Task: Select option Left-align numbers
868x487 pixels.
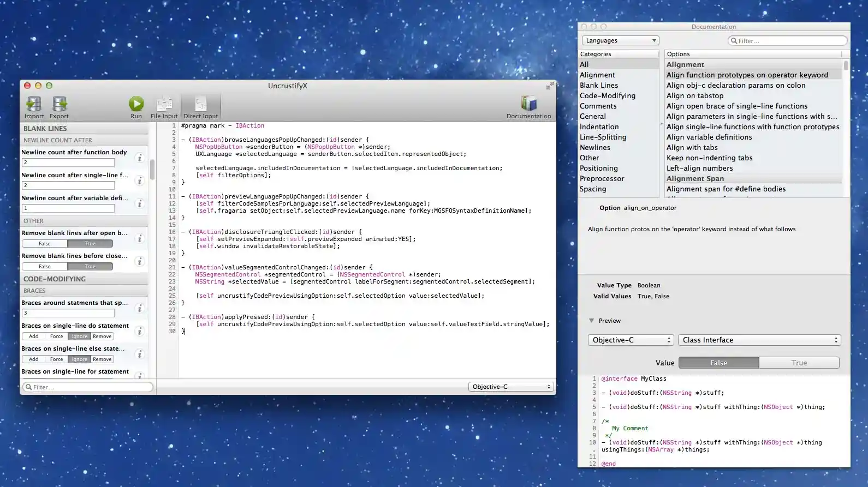Action: (x=753, y=168)
